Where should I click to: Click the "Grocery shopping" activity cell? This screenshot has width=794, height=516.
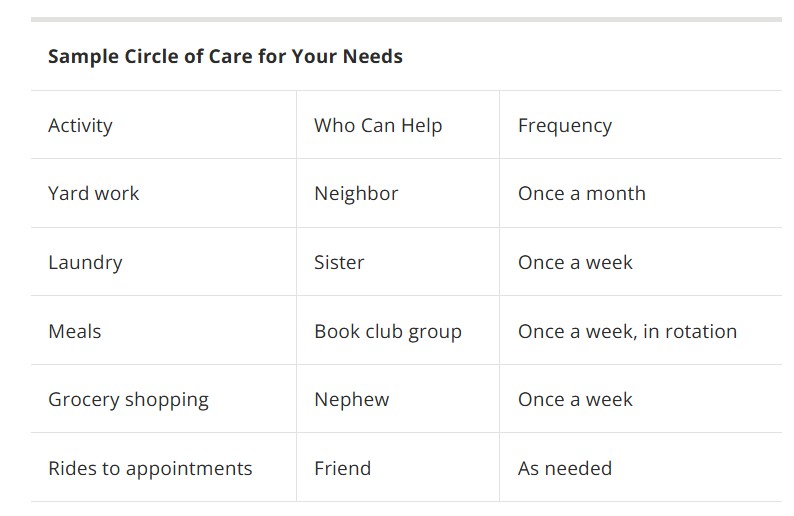click(x=128, y=400)
